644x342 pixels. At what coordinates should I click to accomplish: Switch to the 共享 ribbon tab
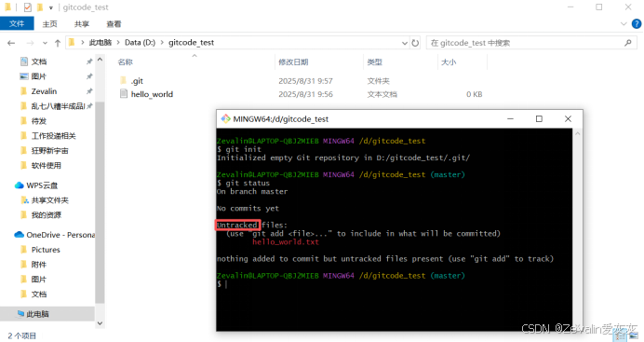point(82,24)
